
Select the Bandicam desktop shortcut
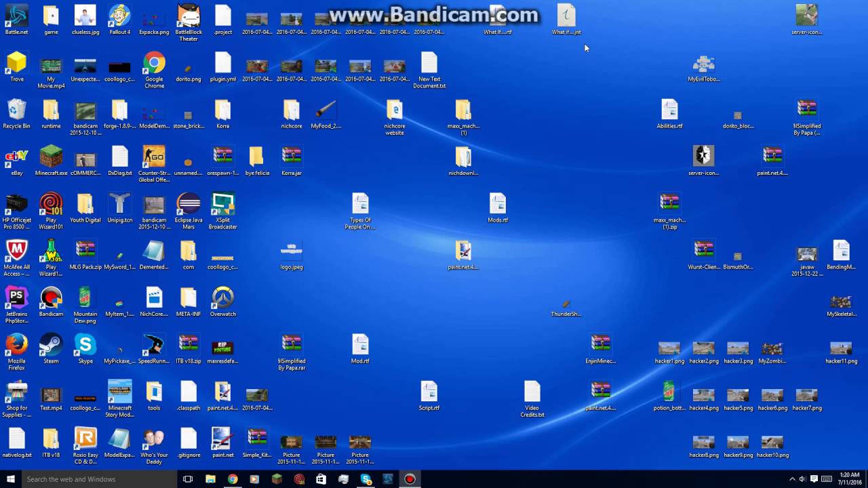[x=51, y=301]
